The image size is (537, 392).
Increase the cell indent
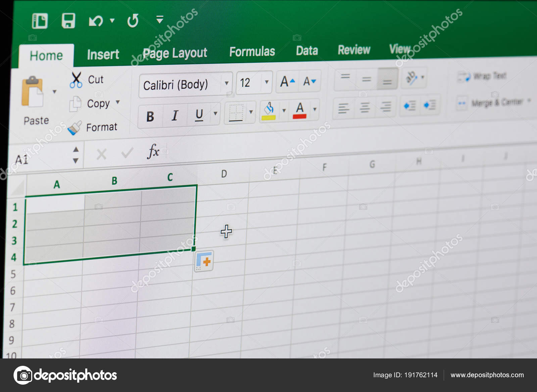pos(430,105)
